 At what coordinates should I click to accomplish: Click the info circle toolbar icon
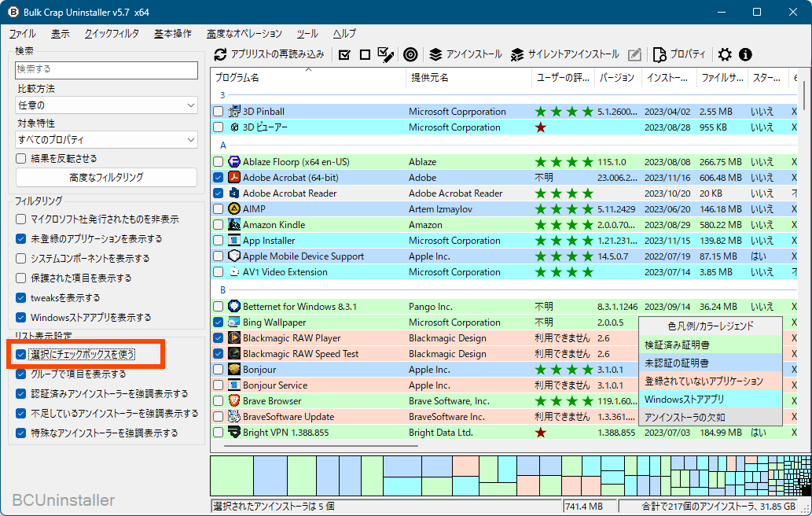[745, 54]
